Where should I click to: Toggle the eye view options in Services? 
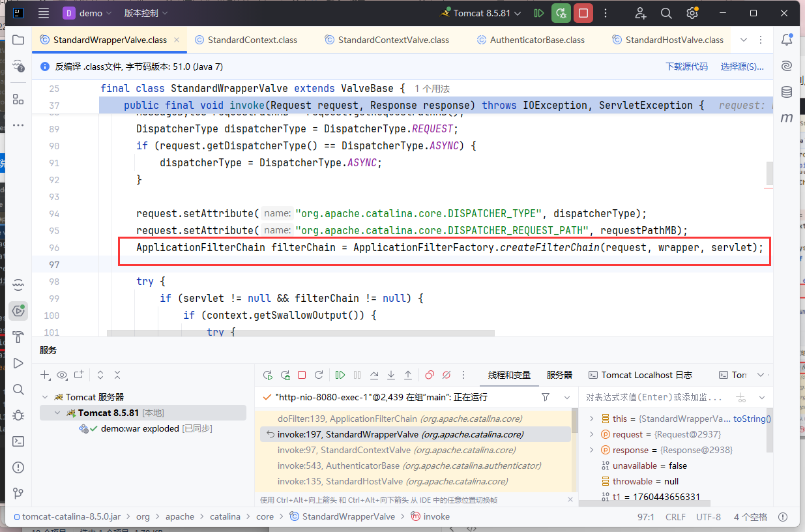62,375
